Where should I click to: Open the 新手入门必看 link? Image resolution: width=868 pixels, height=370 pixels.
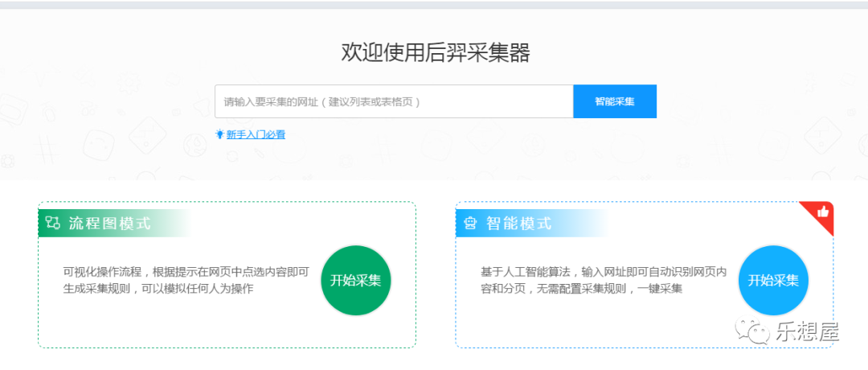coord(256,134)
